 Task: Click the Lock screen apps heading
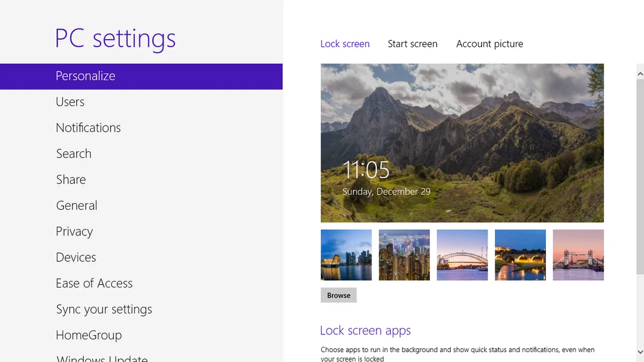click(365, 331)
